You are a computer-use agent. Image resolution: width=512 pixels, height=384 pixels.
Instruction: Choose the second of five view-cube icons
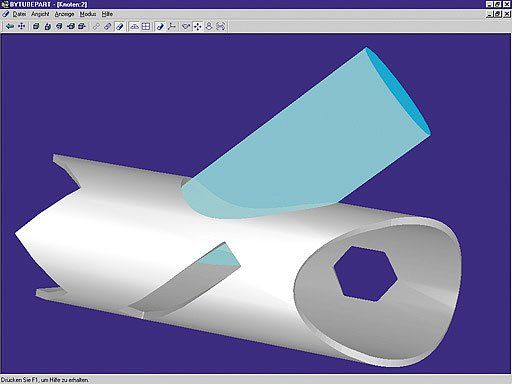click(x=48, y=26)
